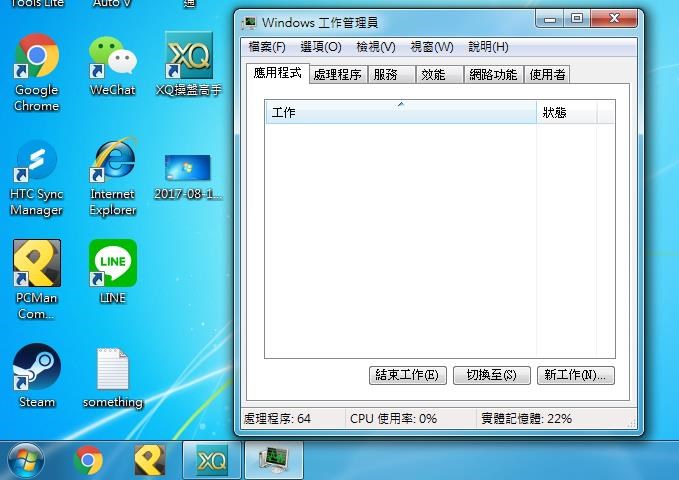Click Task Manager title bar icon
The height and width of the screenshot is (480, 679).
point(249,23)
